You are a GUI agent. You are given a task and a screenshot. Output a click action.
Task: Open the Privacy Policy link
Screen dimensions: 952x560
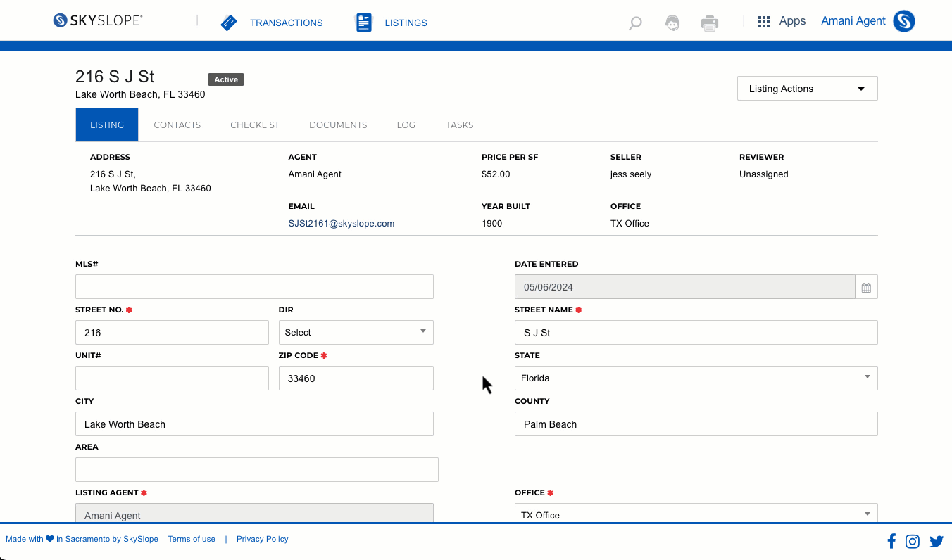[x=263, y=539]
